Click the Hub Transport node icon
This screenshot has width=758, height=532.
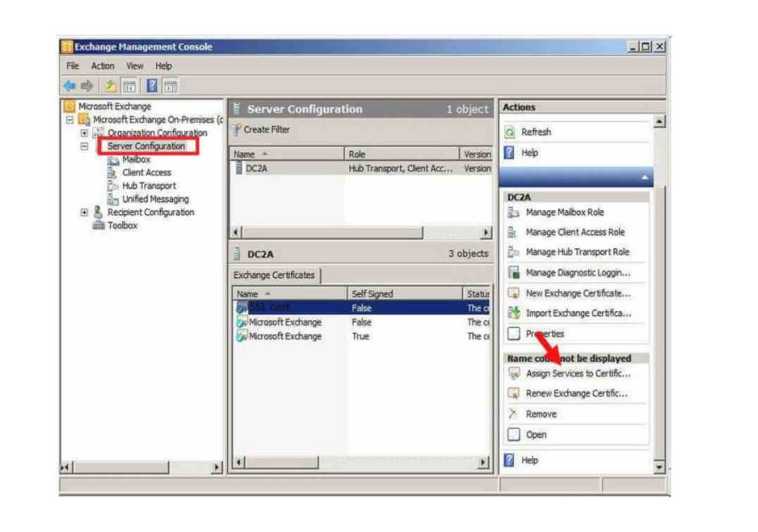pos(113,186)
